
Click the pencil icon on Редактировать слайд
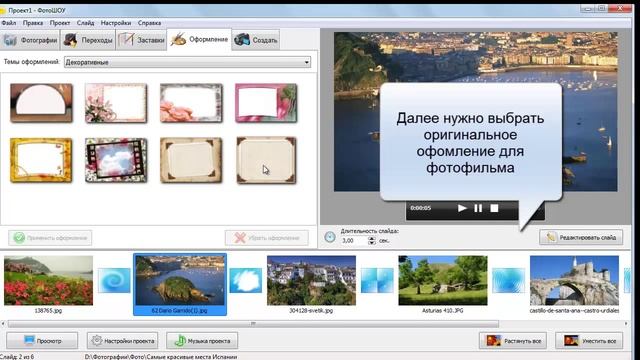tap(551, 237)
